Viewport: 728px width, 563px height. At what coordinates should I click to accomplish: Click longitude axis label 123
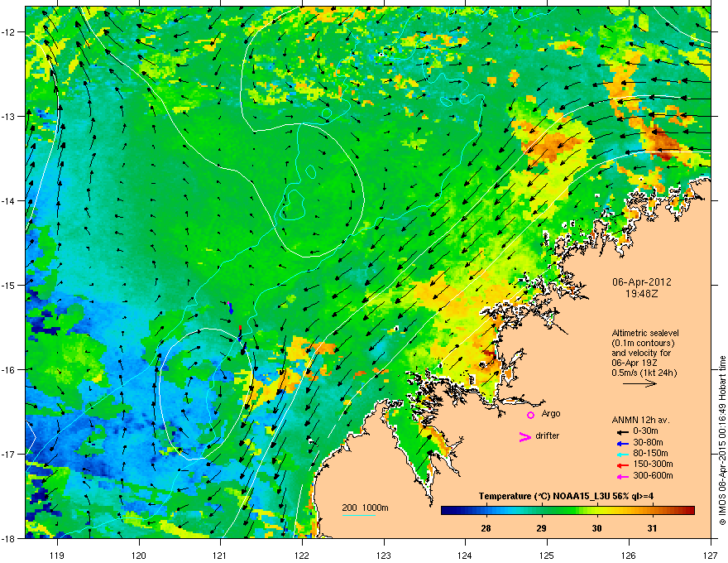[x=384, y=555]
